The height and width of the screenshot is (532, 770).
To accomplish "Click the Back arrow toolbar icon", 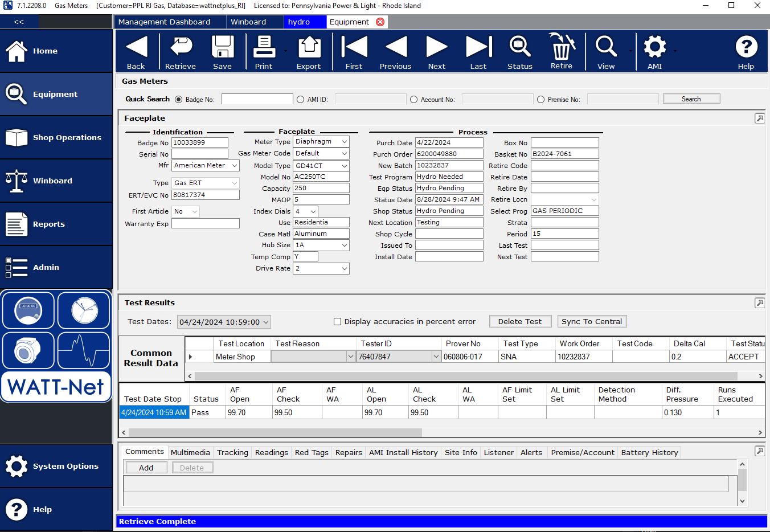I will pyautogui.click(x=136, y=52).
